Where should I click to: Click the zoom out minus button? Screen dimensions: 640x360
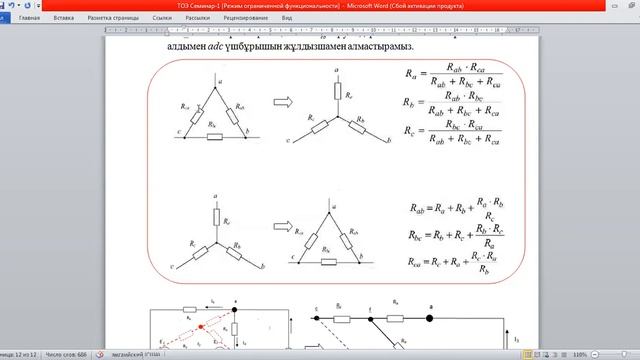click(x=595, y=355)
